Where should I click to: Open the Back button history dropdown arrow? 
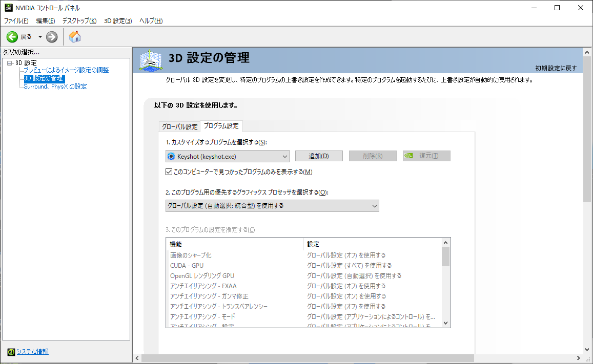(x=40, y=37)
